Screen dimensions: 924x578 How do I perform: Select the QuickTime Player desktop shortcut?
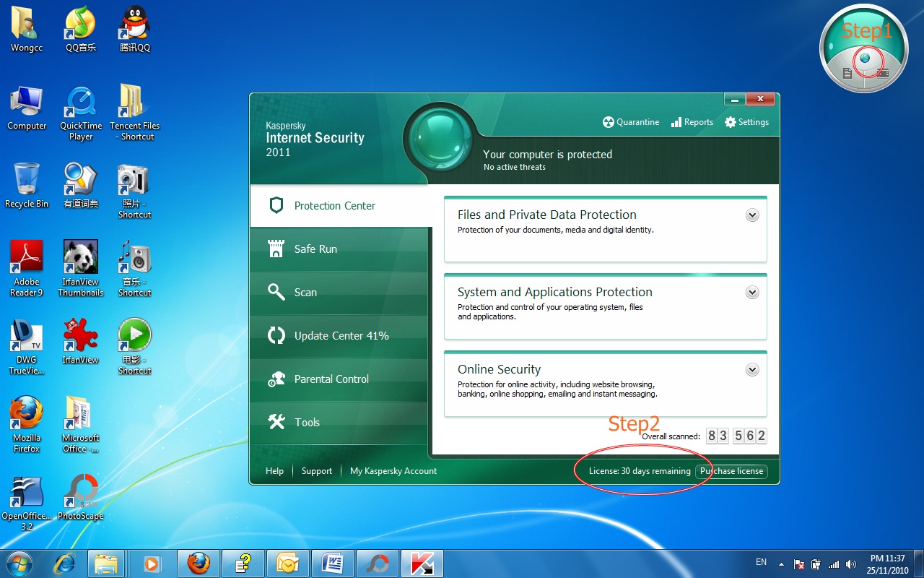click(x=81, y=113)
